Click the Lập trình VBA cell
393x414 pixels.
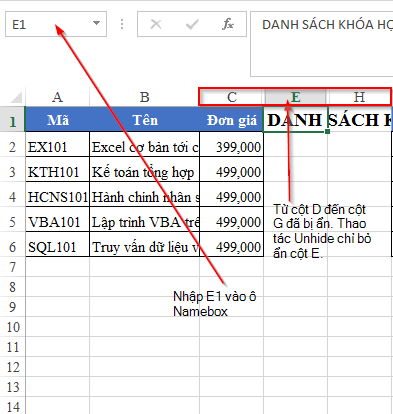[x=145, y=220]
